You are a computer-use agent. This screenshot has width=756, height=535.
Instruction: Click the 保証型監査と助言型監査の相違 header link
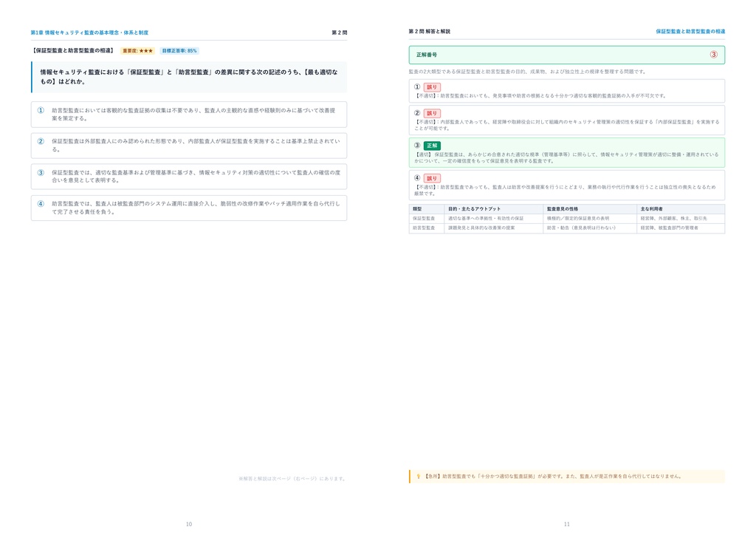[x=690, y=31]
